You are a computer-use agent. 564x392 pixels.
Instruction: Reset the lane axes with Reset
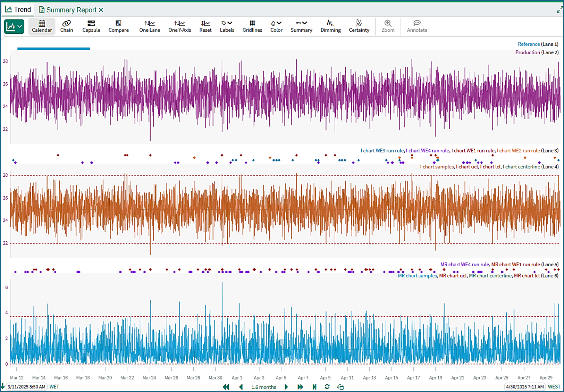tap(205, 26)
